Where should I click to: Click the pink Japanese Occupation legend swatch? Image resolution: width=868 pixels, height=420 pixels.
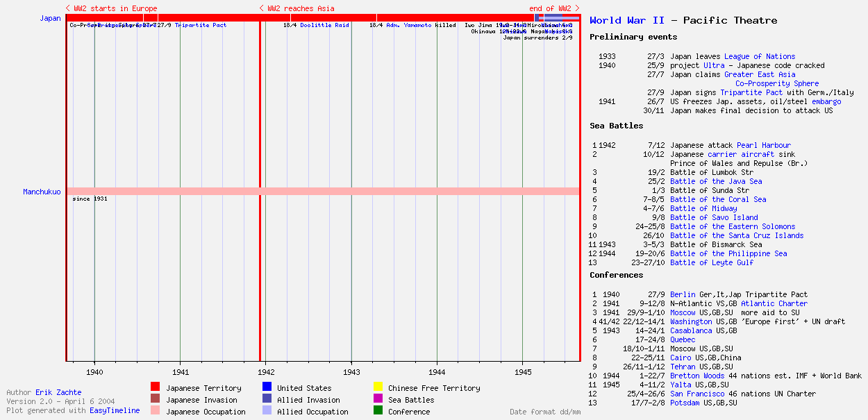coord(156,412)
